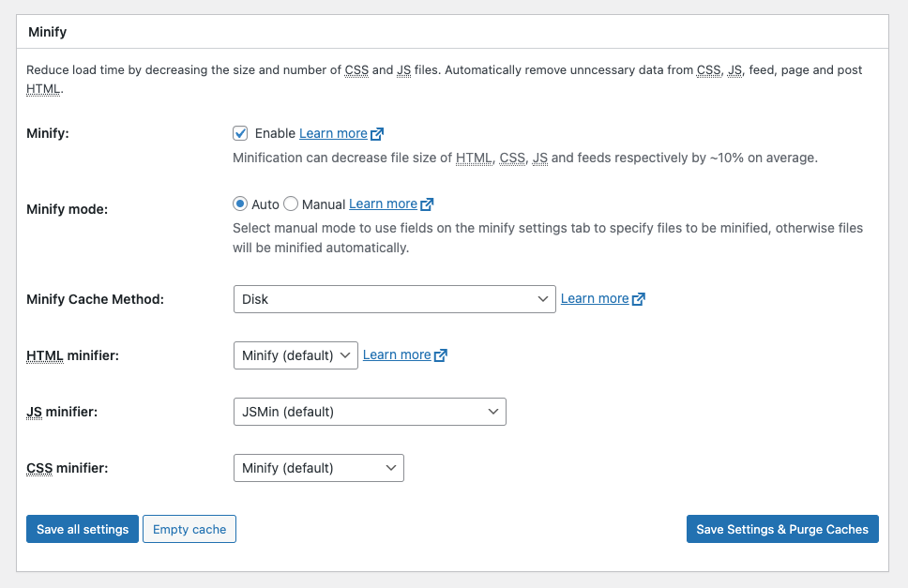Open Learn more link for Minify mode
The width and height of the screenshot is (908, 588).
click(383, 204)
